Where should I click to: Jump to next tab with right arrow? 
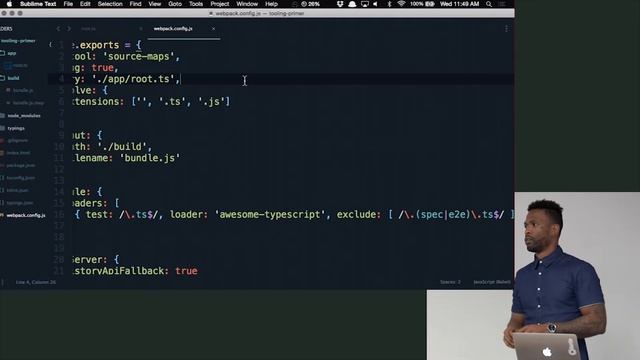(x=69, y=29)
